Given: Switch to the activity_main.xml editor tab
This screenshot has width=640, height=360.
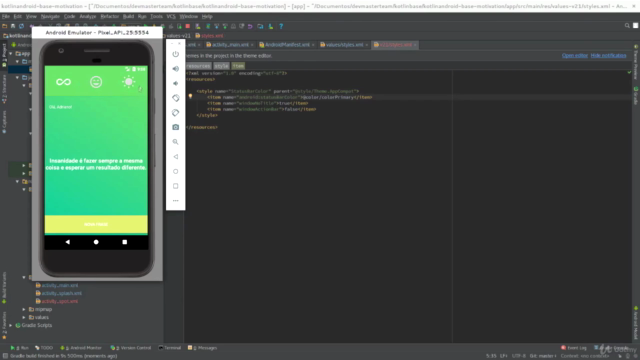Looking at the screenshot, I should 230,45.
